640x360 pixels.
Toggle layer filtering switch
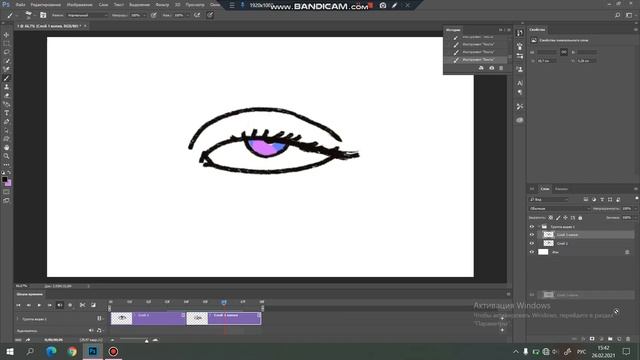click(637, 198)
